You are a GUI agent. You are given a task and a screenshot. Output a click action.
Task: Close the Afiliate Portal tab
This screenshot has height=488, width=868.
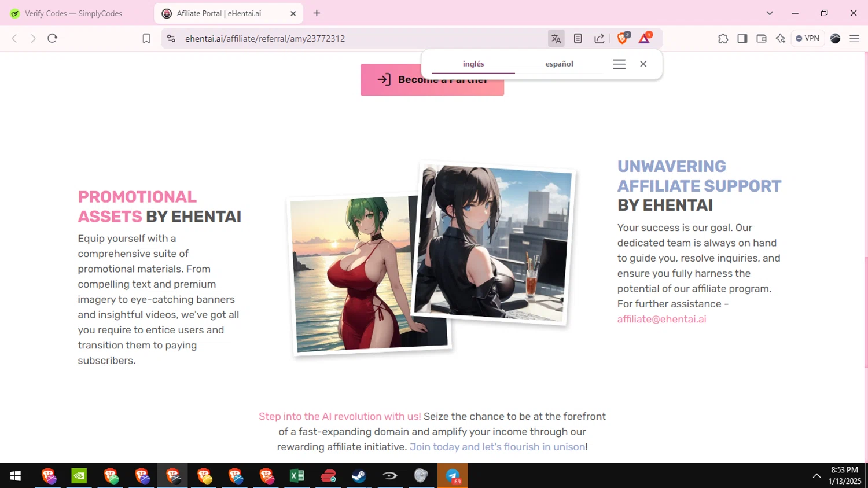click(x=293, y=13)
